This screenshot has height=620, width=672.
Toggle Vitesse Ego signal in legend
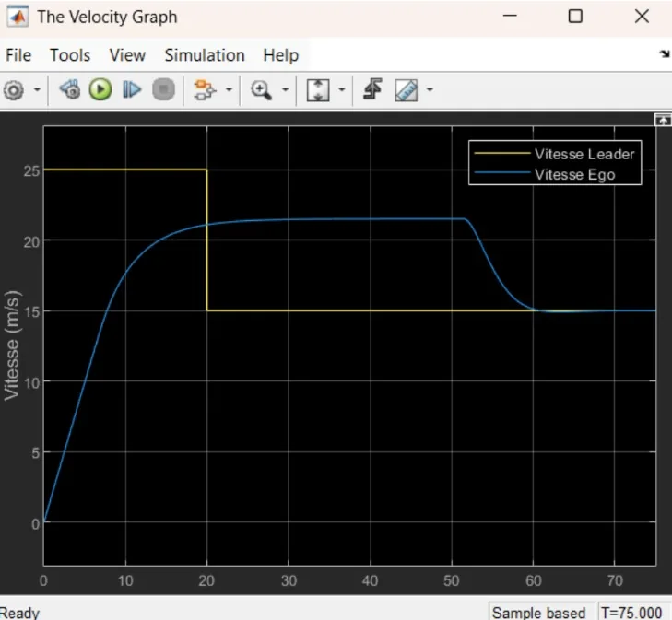click(x=545, y=174)
